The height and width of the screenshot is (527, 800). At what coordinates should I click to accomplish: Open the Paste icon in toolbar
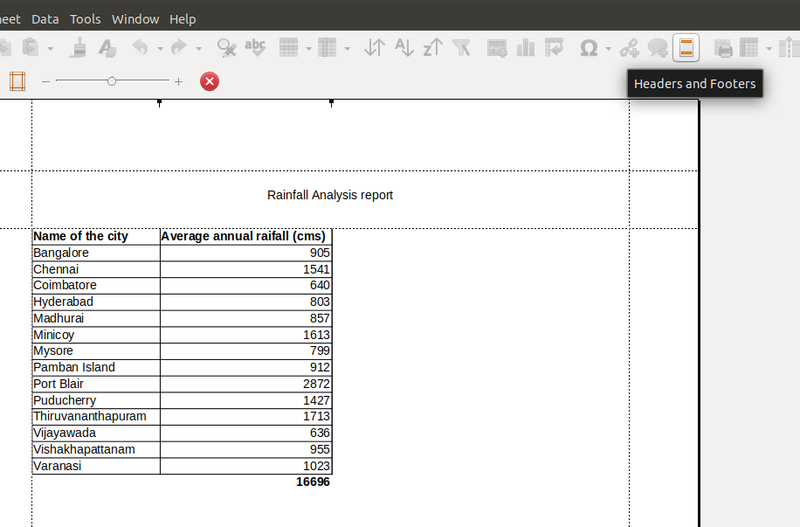click(31, 48)
